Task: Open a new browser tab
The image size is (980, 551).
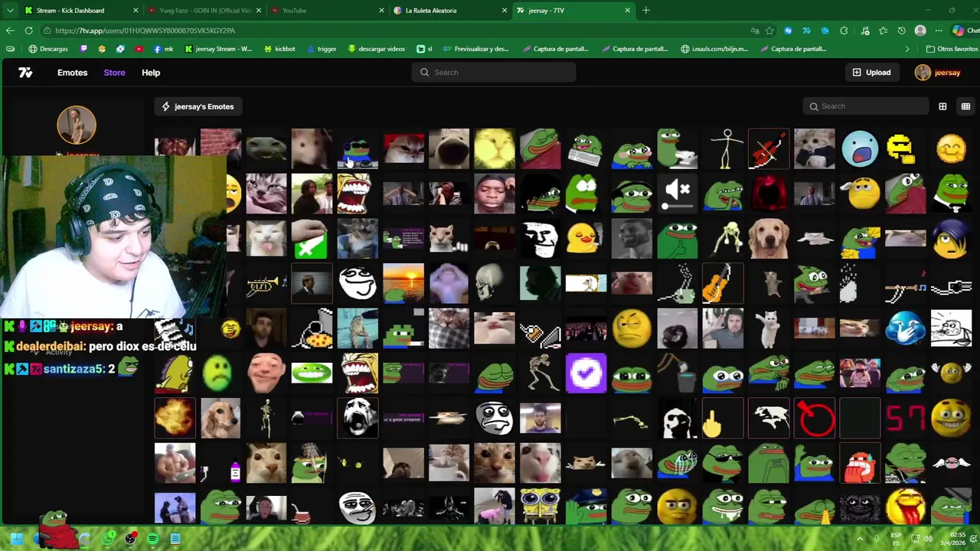Action: point(646,11)
